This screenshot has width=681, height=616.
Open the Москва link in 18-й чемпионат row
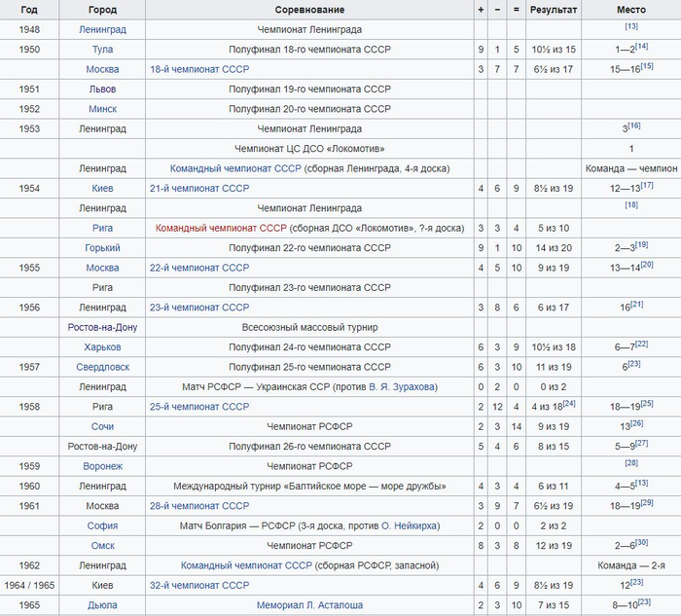102,69
